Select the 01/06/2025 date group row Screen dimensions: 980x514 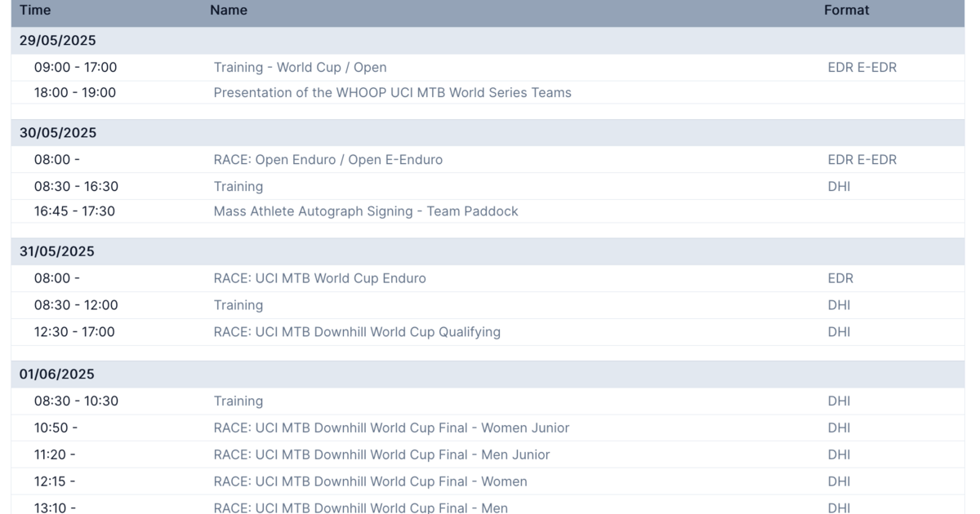[x=58, y=374]
